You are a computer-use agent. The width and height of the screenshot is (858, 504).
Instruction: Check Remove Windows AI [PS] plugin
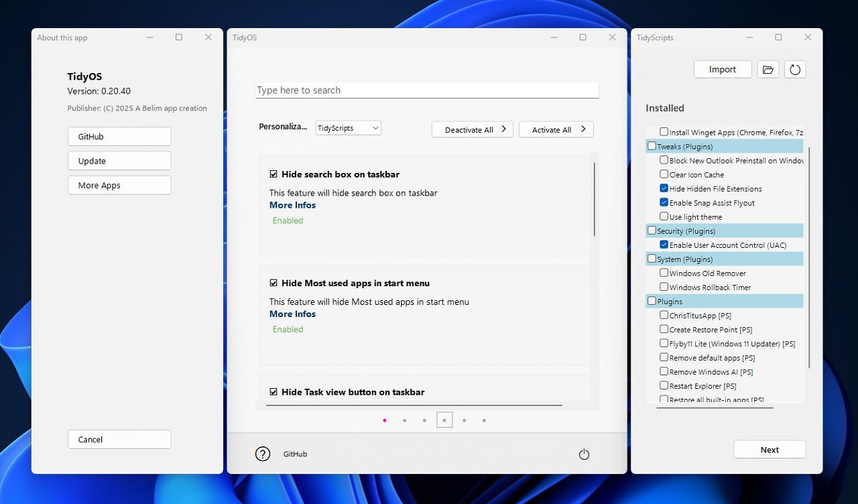664,371
